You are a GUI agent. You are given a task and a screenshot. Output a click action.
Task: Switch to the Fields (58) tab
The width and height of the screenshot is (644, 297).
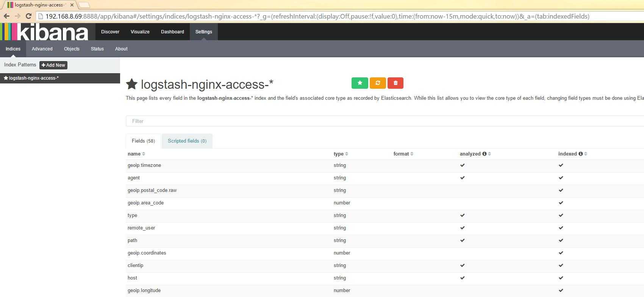tap(143, 141)
